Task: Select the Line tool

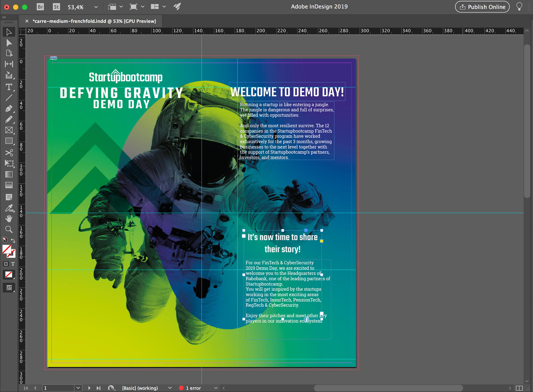Action: (9, 98)
